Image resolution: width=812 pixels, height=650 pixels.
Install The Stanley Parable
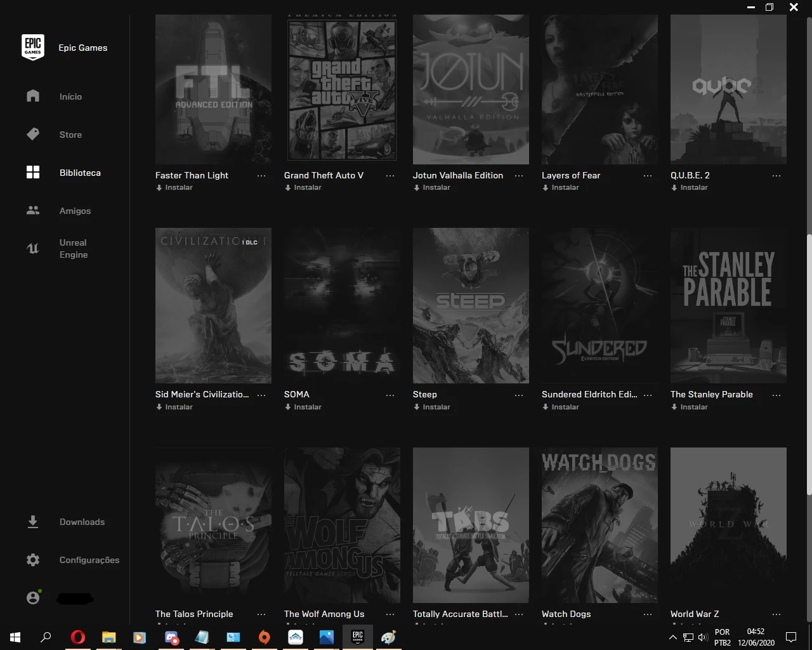click(690, 407)
